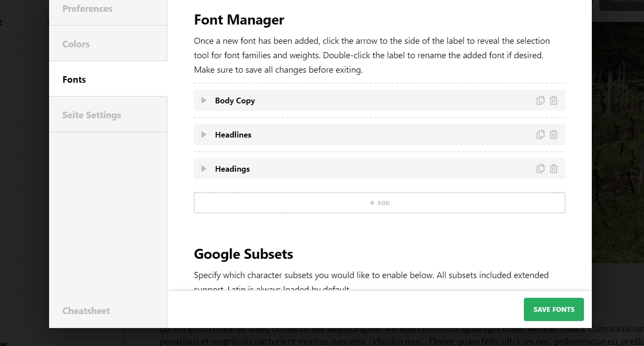The image size is (644, 346).
Task: Expand the Headings font settings
Action: click(204, 169)
